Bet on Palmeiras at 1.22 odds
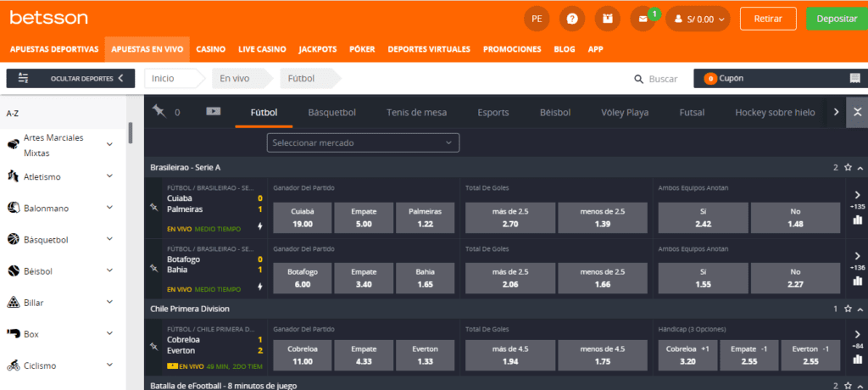Image resolution: width=868 pixels, height=390 pixels. [x=426, y=218]
